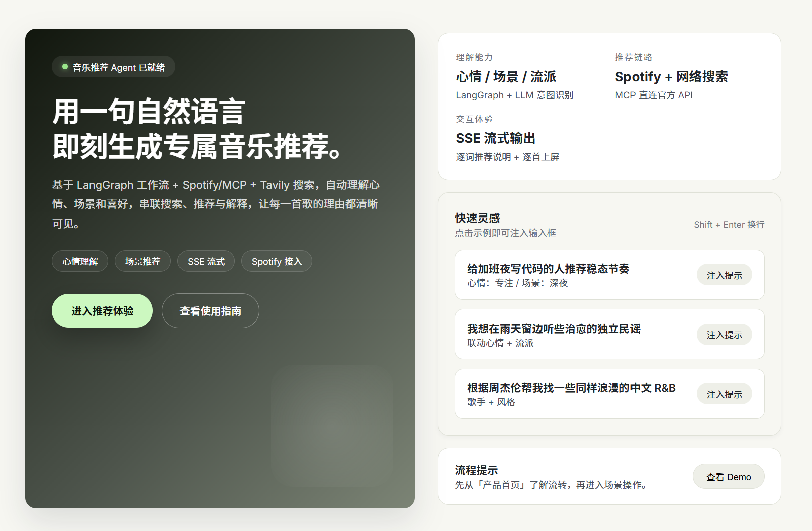Click the 进入推荐体验 button
The image size is (812, 531).
[x=102, y=311]
